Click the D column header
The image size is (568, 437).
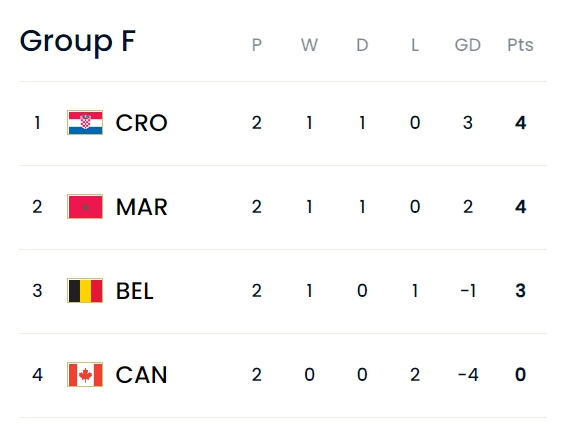click(362, 45)
